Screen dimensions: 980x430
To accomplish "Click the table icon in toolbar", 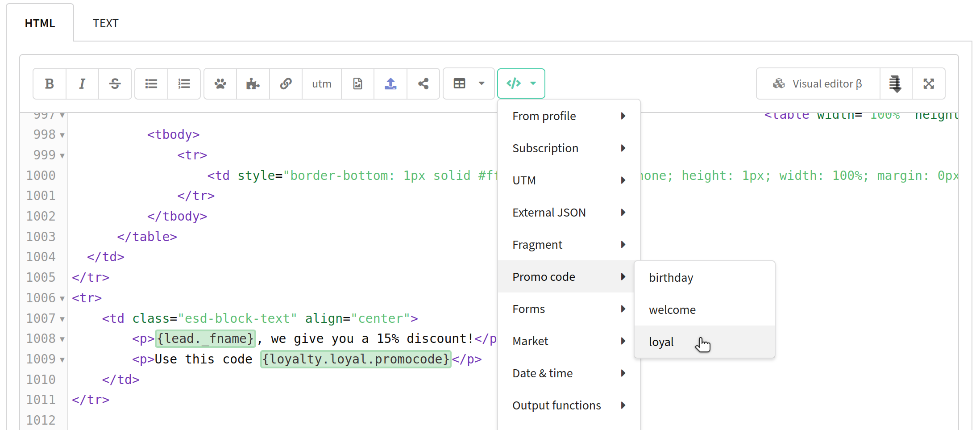I will (x=459, y=83).
